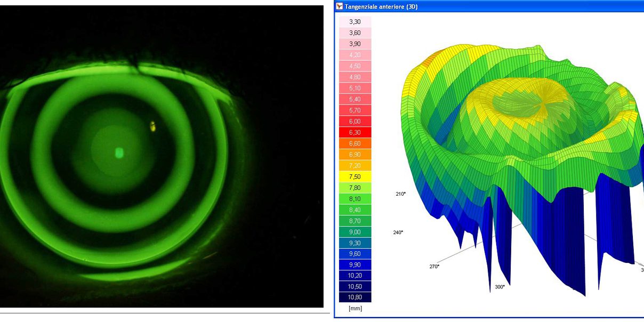Click the 210° axis angle label
Image resolution: width=644 pixels, height=322 pixels.
pos(400,194)
